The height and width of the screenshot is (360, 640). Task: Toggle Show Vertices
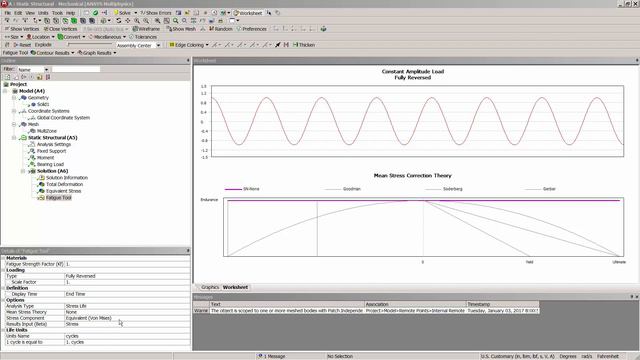point(22,29)
